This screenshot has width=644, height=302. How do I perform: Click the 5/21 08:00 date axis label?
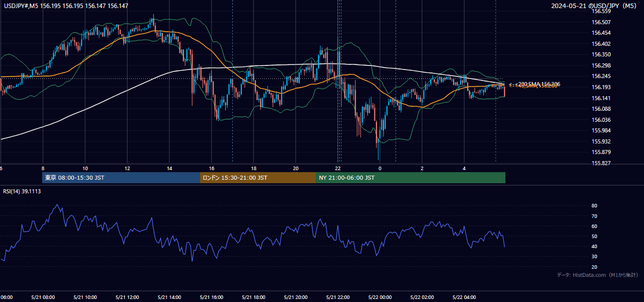(42, 297)
